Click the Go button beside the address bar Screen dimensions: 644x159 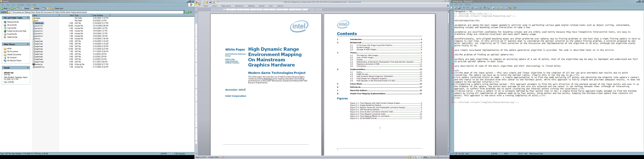[x=190, y=12]
